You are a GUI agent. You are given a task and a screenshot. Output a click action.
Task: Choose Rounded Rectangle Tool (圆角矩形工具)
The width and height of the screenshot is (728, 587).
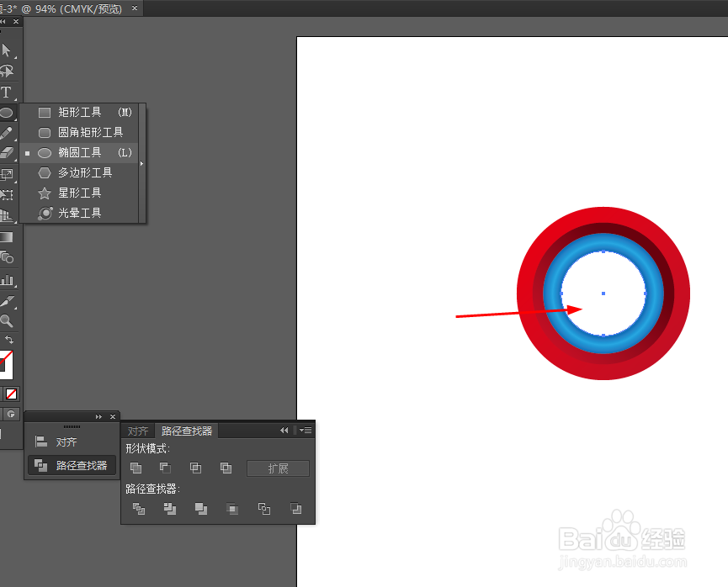79,133
